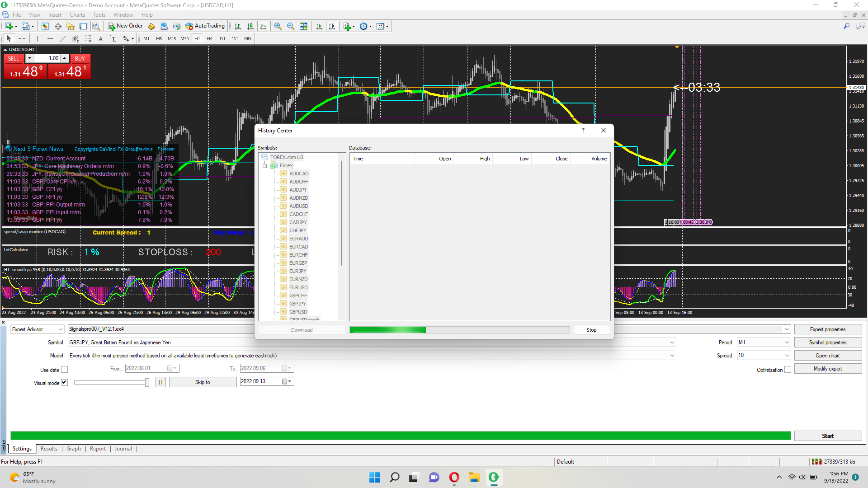
Task: Select the Crosshair tool
Action: pyautogui.click(x=22, y=39)
